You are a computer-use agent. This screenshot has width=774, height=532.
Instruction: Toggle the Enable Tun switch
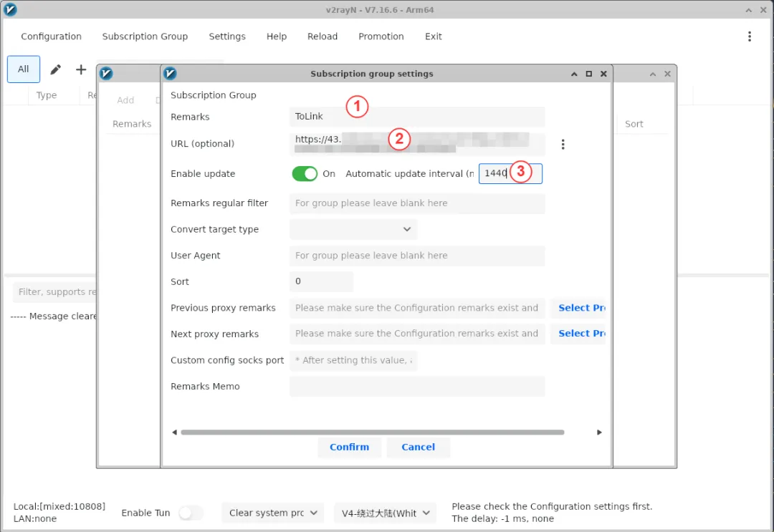point(191,513)
